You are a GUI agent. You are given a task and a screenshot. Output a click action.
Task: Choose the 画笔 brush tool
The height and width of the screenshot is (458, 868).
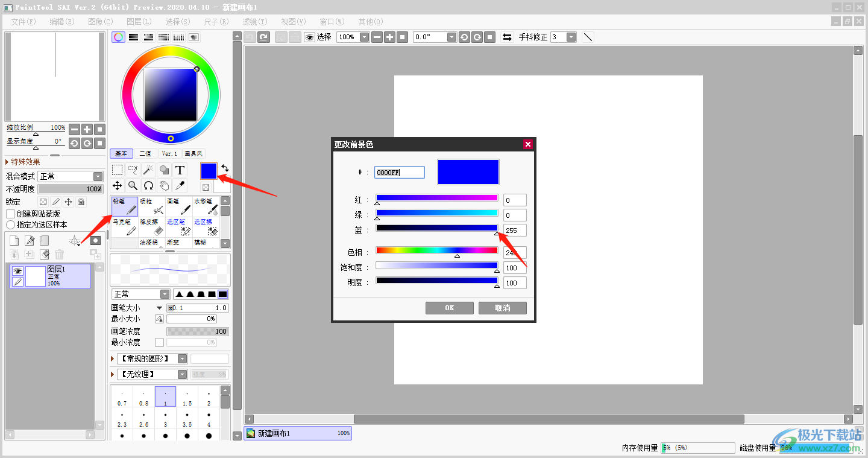(x=179, y=206)
